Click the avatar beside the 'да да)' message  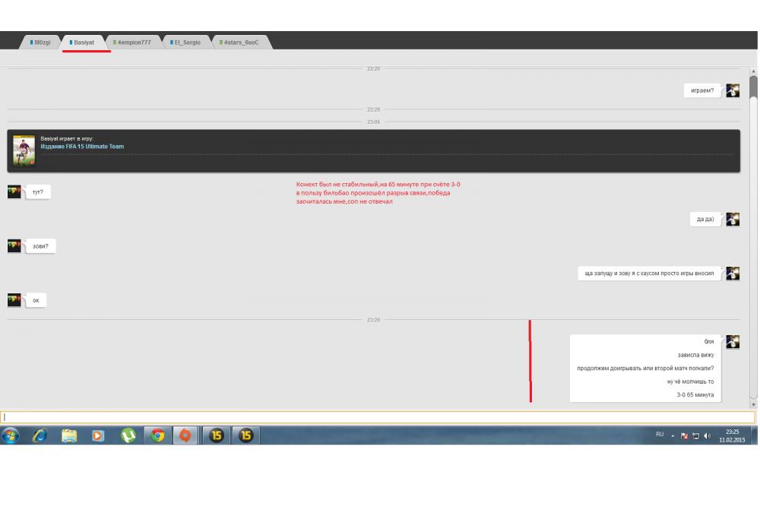(733, 219)
